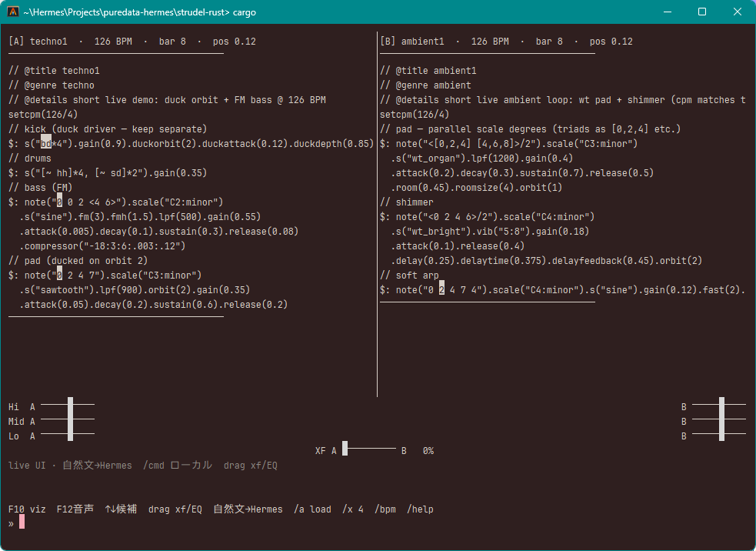
Task: Click the // pad (ducked on orbit 2) comment
Action: pos(78,261)
